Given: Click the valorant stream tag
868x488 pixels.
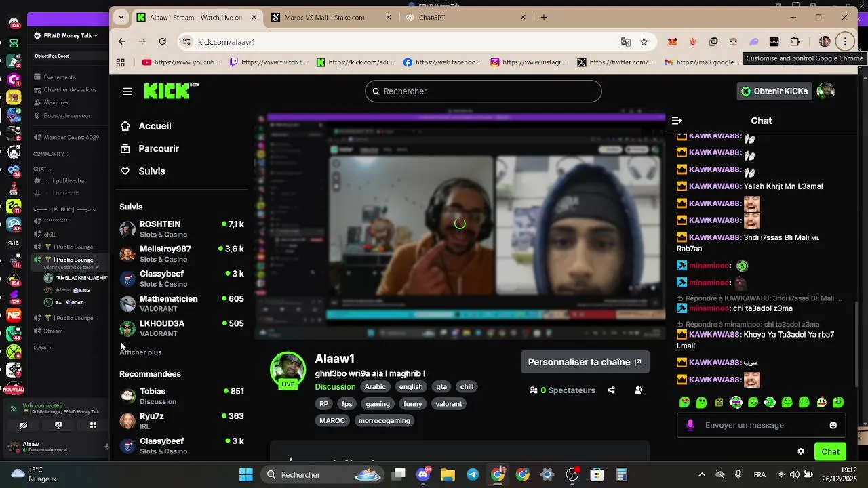Looking at the screenshot, I should [449, 404].
